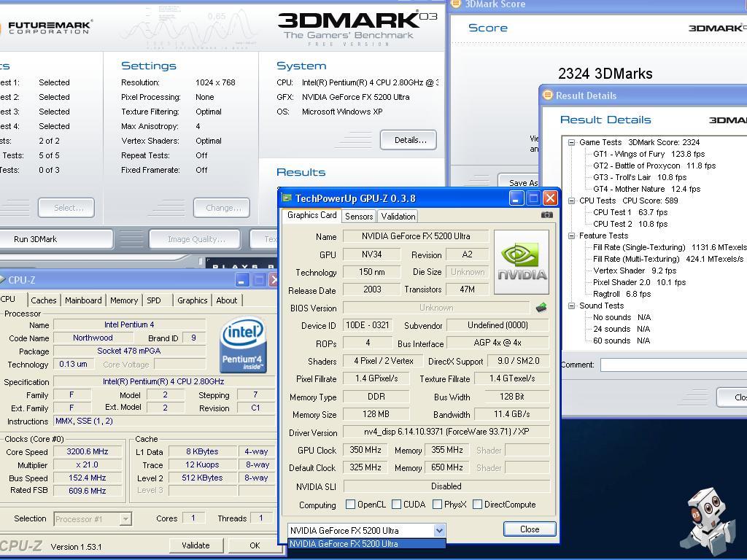Enable the OpenCL checkbox

tap(350, 505)
